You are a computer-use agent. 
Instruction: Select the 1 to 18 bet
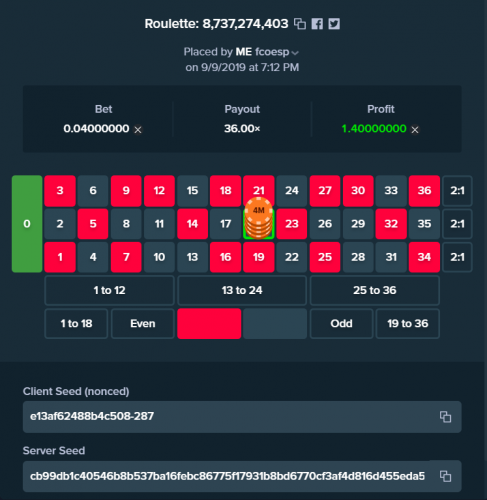76,324
